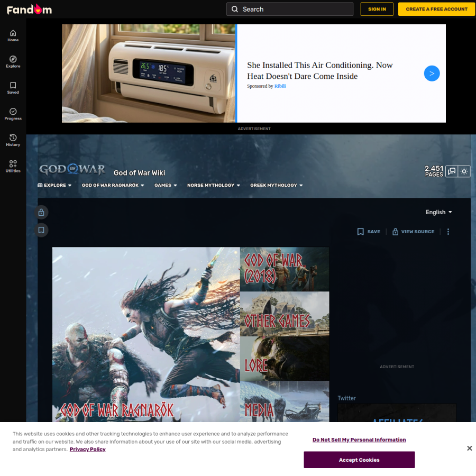Open the God of War Wiki title link

point(139,173)
